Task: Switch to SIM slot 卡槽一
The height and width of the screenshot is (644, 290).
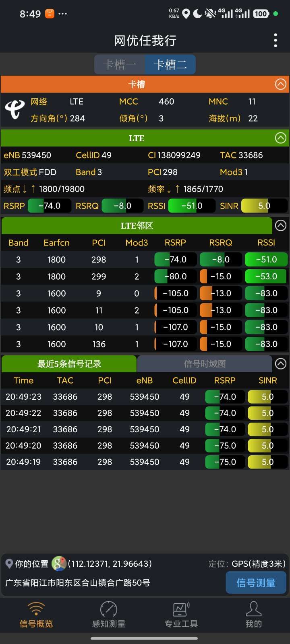Action: (x=120, y=64)
